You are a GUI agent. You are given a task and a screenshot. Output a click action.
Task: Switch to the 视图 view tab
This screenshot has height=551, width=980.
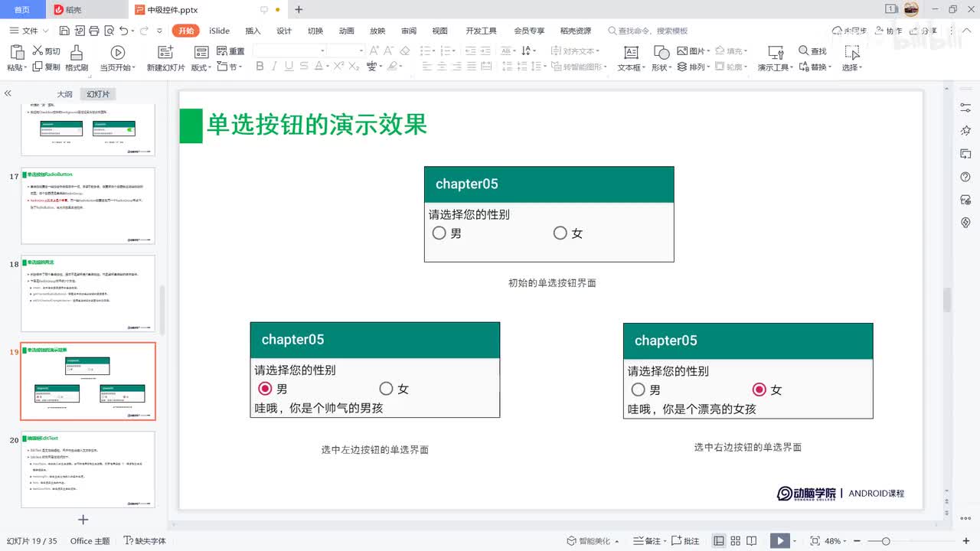coord(439,31)
